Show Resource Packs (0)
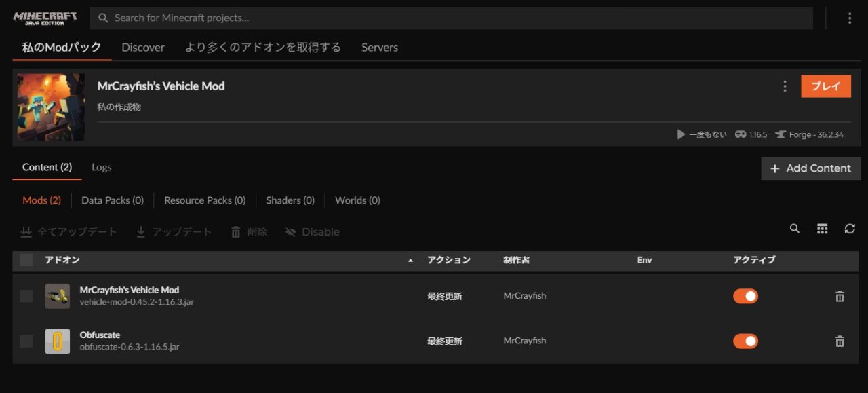Screen dimensions: 868x393 point(205,200)
